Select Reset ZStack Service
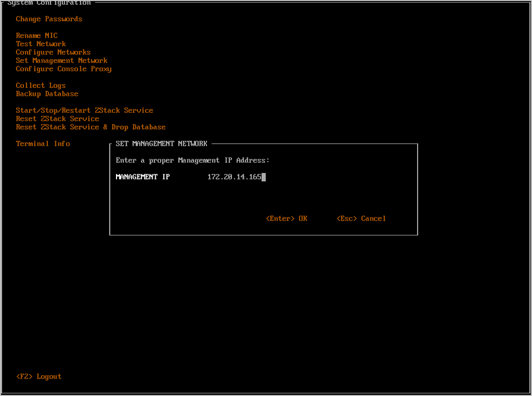The width and height of the screenshot is (532, 396). pyautogui.click(x=57, y=119)
